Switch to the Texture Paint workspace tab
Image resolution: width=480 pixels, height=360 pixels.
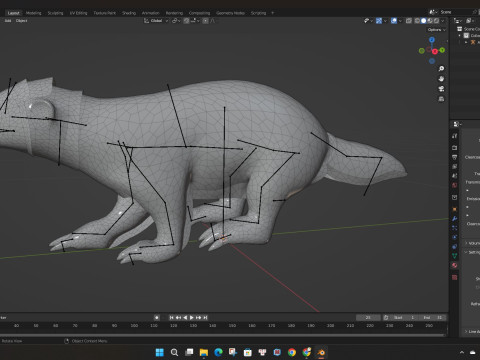tap(104, 13)
